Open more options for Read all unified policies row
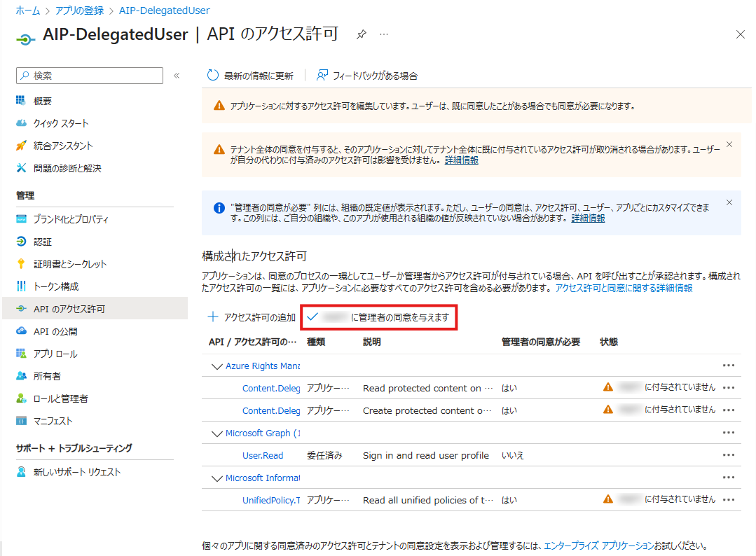Image resolution: width=756 pixels, height=556 pixels. click(729, 499)
